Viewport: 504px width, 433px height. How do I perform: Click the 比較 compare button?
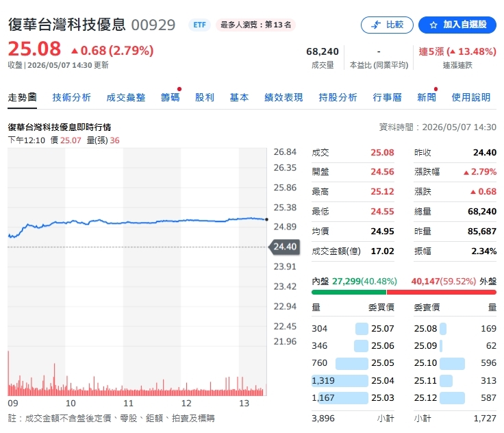pos(387,25)
